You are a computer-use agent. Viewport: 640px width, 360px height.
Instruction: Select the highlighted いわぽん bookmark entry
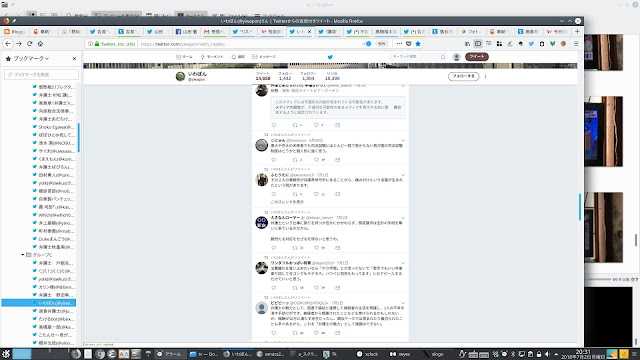[x=38, y=303]
